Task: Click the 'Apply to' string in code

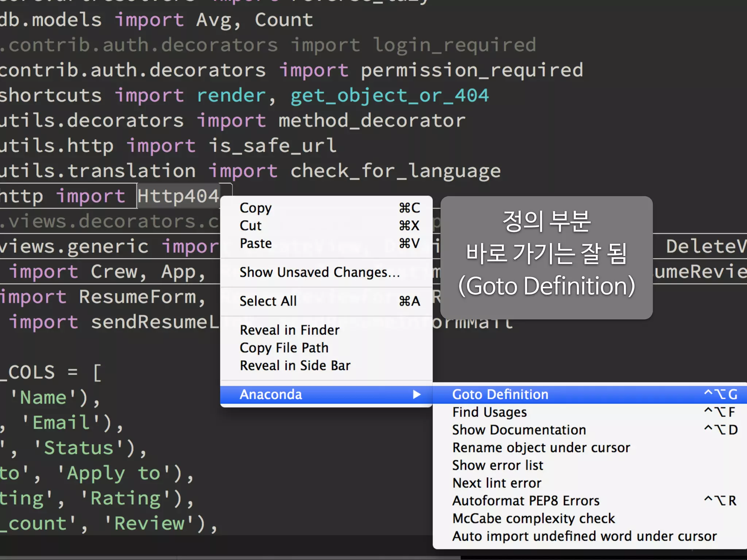Action: tap(114, 474)
